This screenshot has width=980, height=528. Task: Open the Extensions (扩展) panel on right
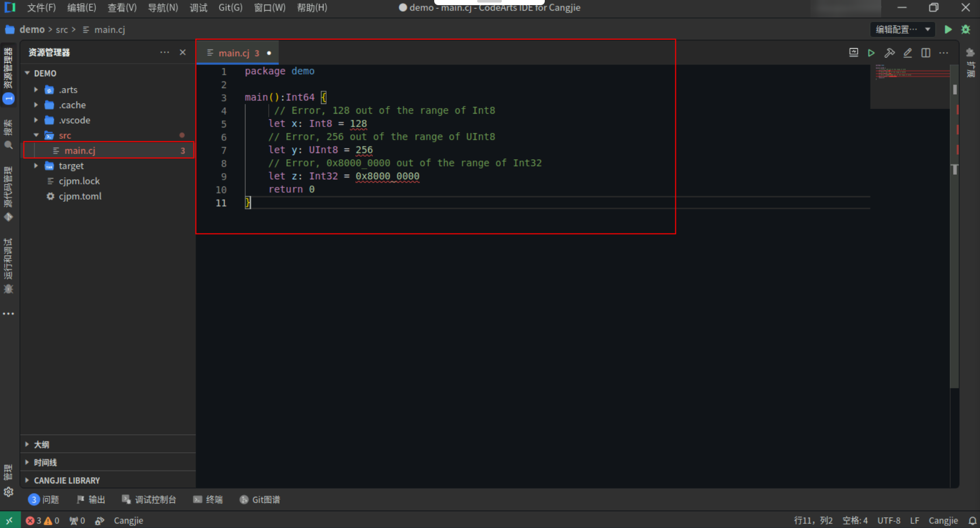click(970, 62)
